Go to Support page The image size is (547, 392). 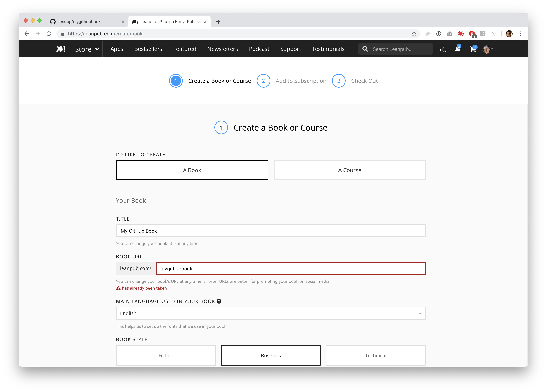click(290, 49)
